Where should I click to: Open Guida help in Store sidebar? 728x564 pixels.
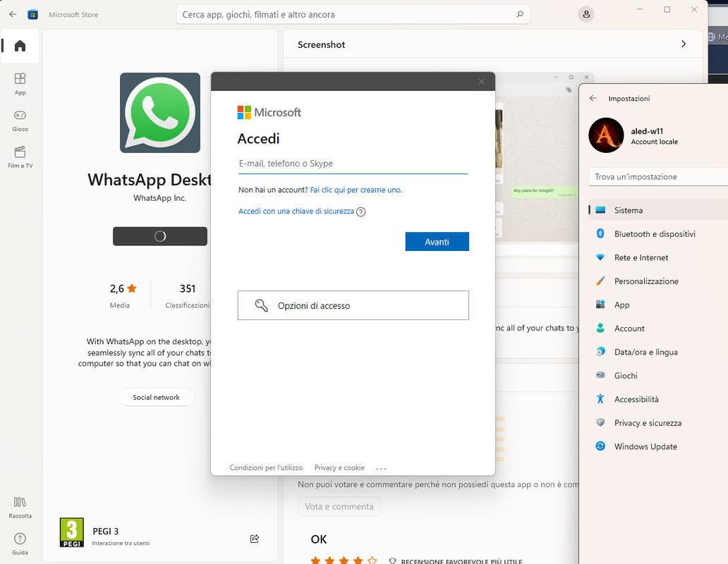click(x=20, y=544)
